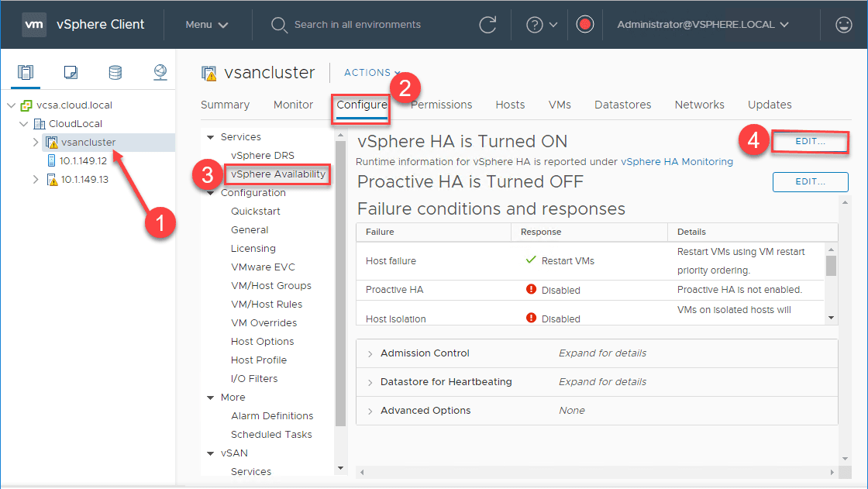Follow the vSphere HA Monitoring link
868x489 pixels.
[x=677, y=162]
